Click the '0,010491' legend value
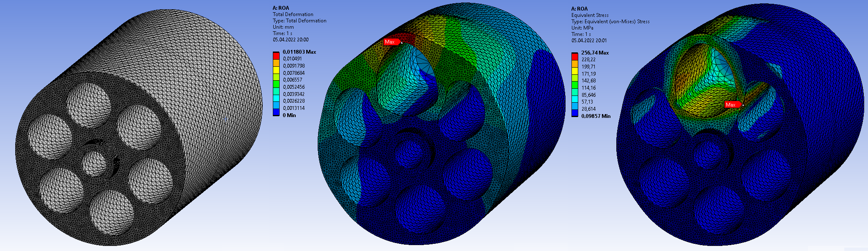 [x=292, y=59]
